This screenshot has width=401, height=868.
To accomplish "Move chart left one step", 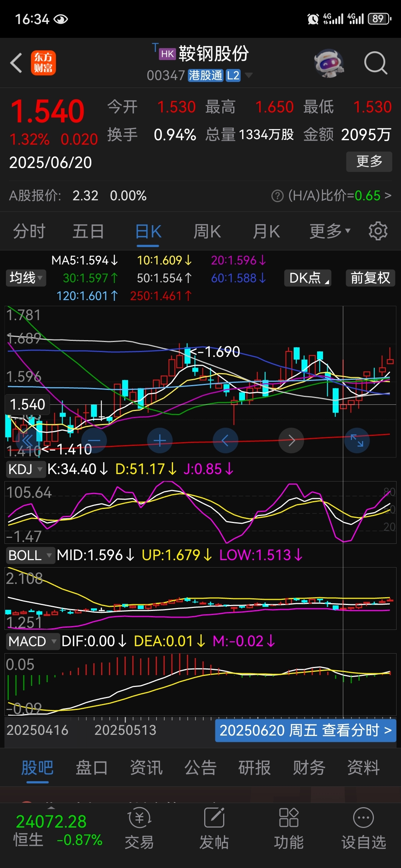I will pos(225,440).
